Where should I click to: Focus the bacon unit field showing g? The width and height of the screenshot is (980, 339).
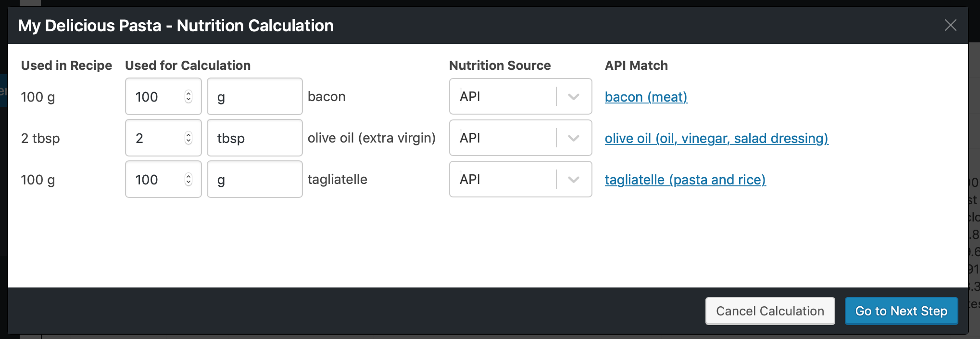click(x=254, y=97)
